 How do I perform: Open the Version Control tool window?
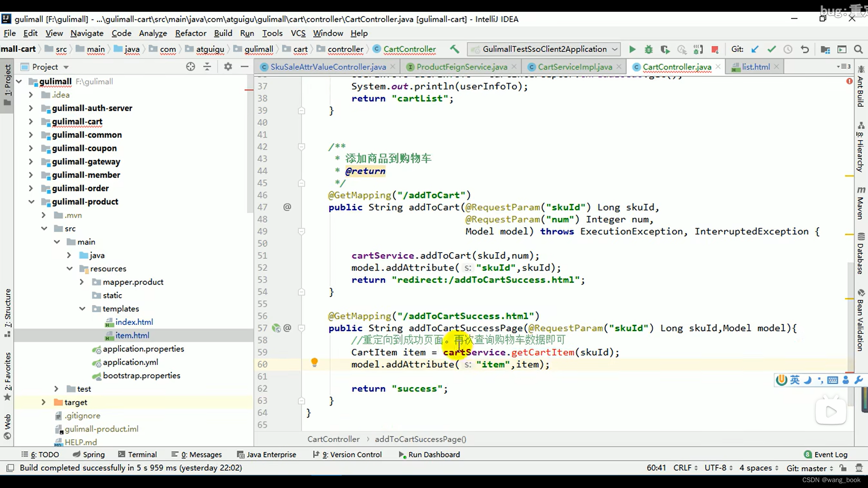[x=347, y=454]
